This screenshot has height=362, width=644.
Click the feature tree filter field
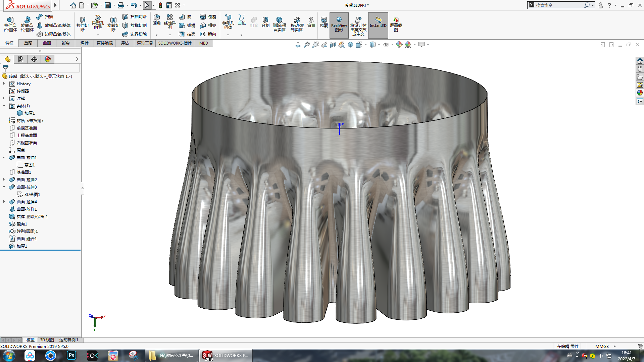pos(41,68)
